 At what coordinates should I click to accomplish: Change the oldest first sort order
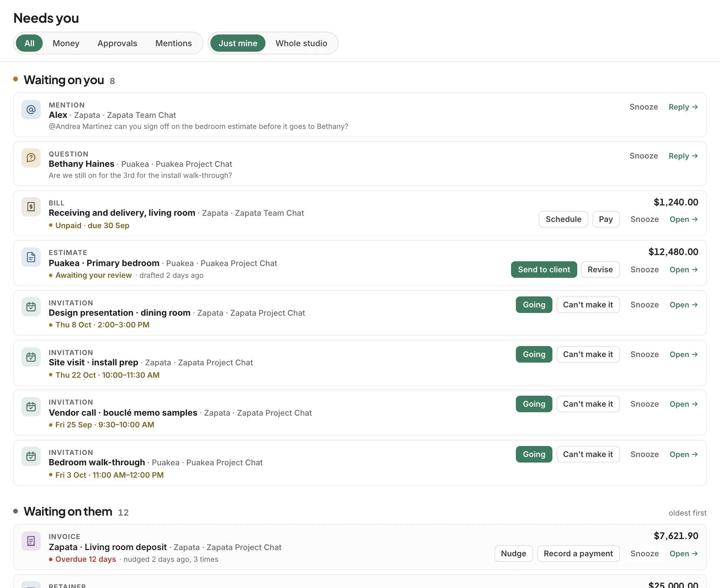pos(688,513)
